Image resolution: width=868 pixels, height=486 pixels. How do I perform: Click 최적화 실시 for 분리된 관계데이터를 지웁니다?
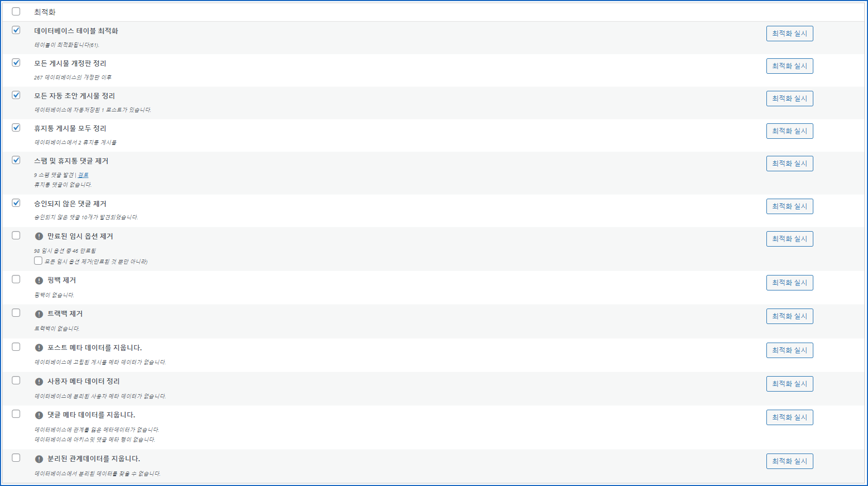click(789, 461)
